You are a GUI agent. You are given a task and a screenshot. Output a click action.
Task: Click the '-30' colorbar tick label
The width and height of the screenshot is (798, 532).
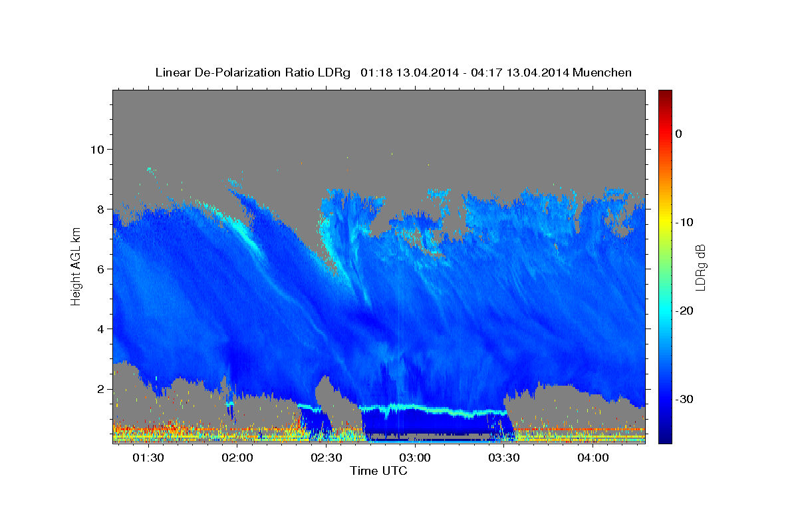(x=684, y=399)
